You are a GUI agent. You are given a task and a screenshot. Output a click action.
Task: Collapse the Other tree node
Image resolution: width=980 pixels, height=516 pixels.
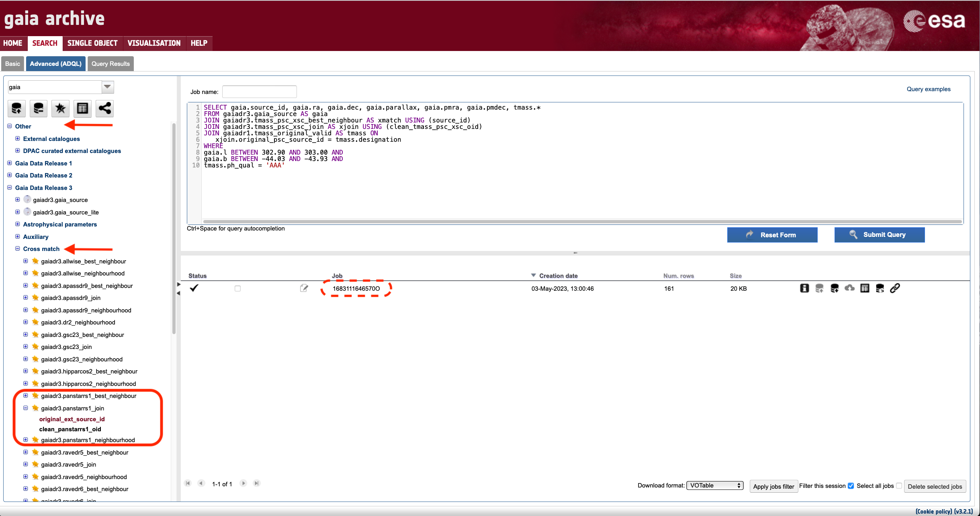coord(10,126)
